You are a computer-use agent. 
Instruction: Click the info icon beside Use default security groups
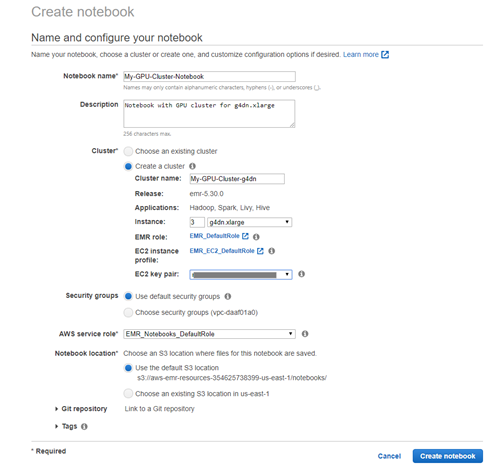coord(228,296)
